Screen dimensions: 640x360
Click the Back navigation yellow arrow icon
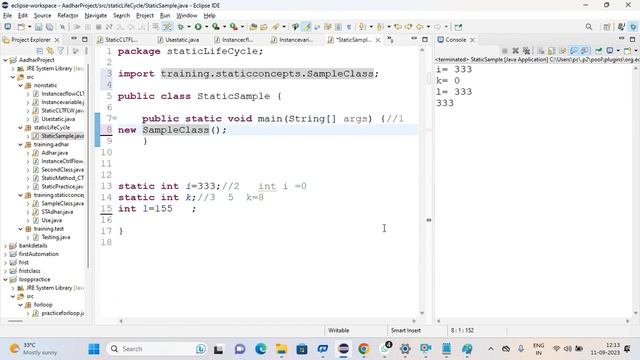420,27
